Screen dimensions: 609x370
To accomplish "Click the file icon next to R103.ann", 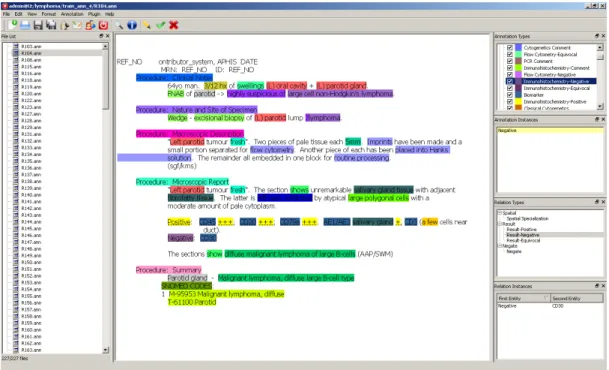I will point(16,46).
